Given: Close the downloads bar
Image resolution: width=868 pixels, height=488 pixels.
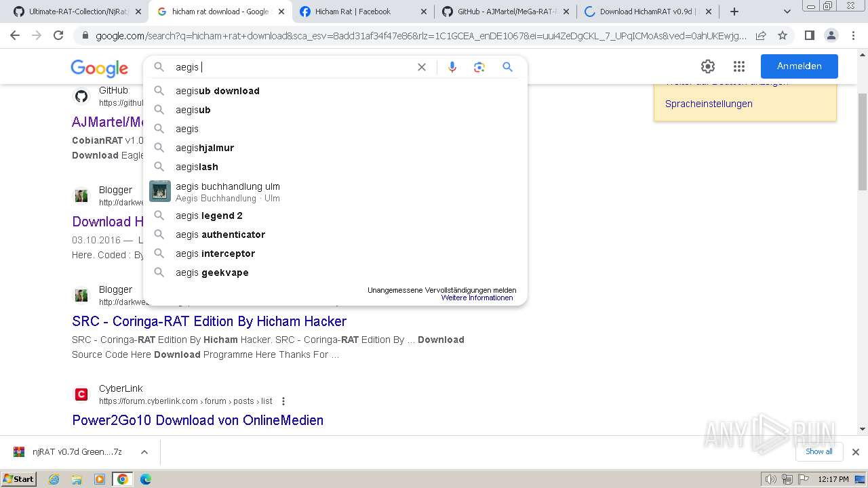Looking at the screenshot, I should click(x=856, y=452).
